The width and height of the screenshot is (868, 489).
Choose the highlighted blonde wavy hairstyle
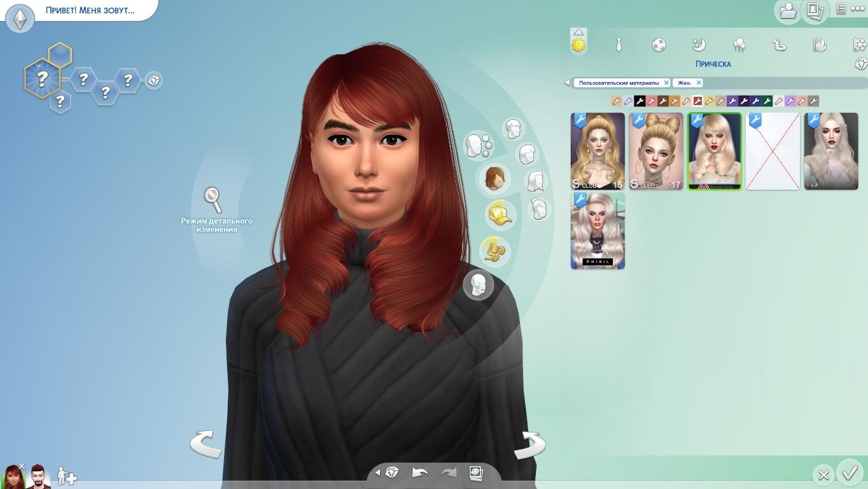tap(715, 152)
